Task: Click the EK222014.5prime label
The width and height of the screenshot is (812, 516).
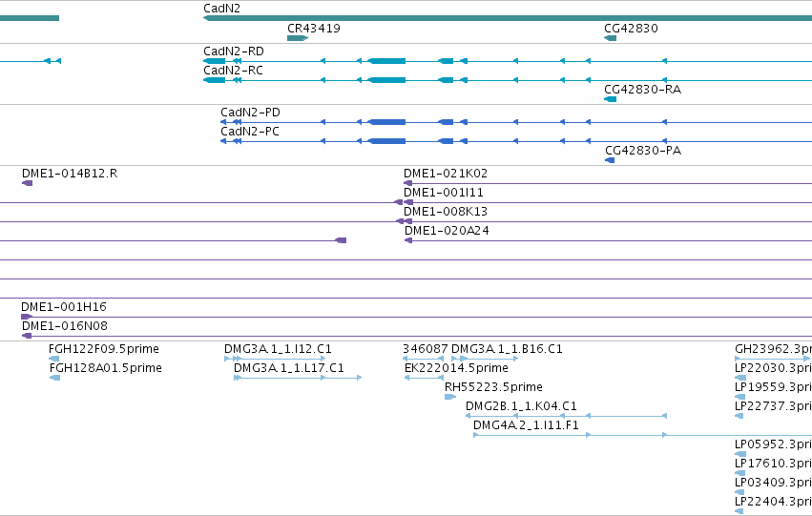Action: click(x=456, y=368)
